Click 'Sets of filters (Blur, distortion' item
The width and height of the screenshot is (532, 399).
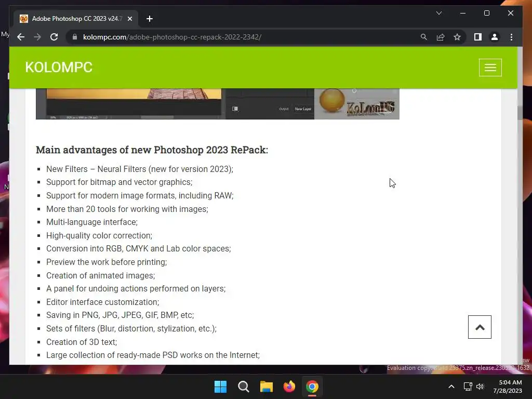point(131,328)
